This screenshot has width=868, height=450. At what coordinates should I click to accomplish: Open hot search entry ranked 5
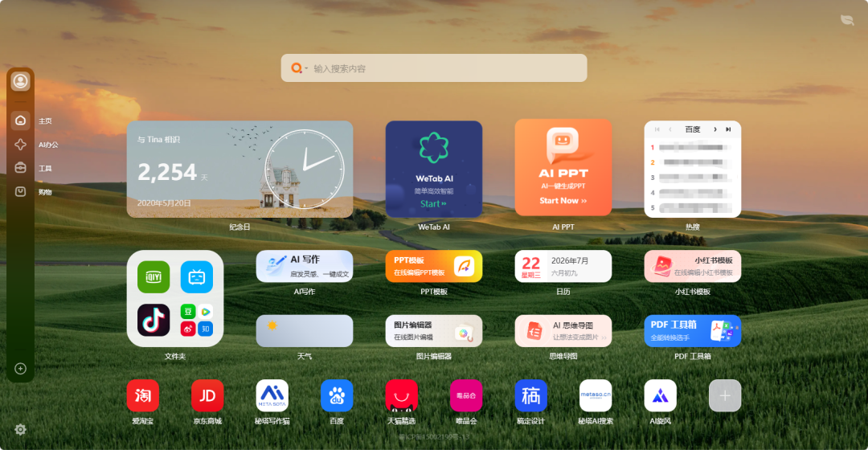pos(693,208)
